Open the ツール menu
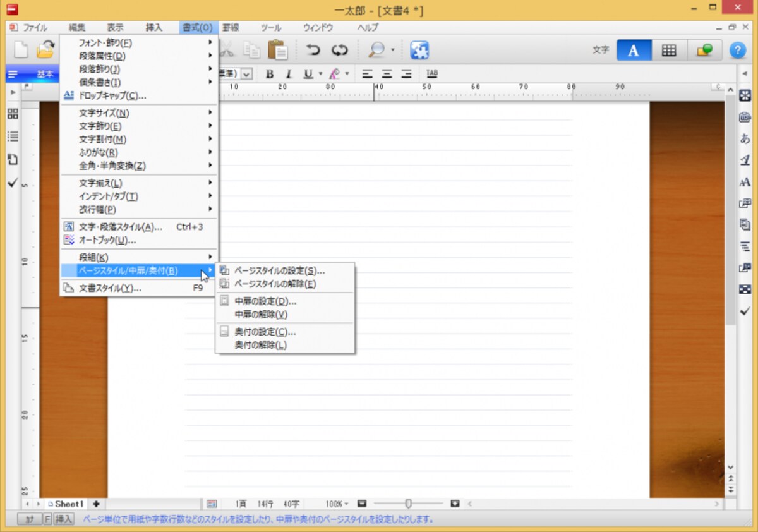The width and height of the screenshot is (758, 532). click(271, 28)
